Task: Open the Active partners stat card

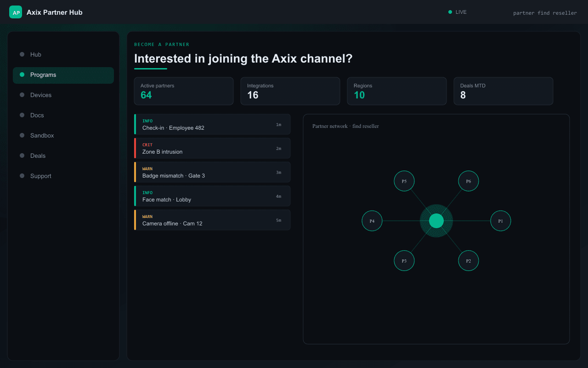Action: [x=184, y=91]
